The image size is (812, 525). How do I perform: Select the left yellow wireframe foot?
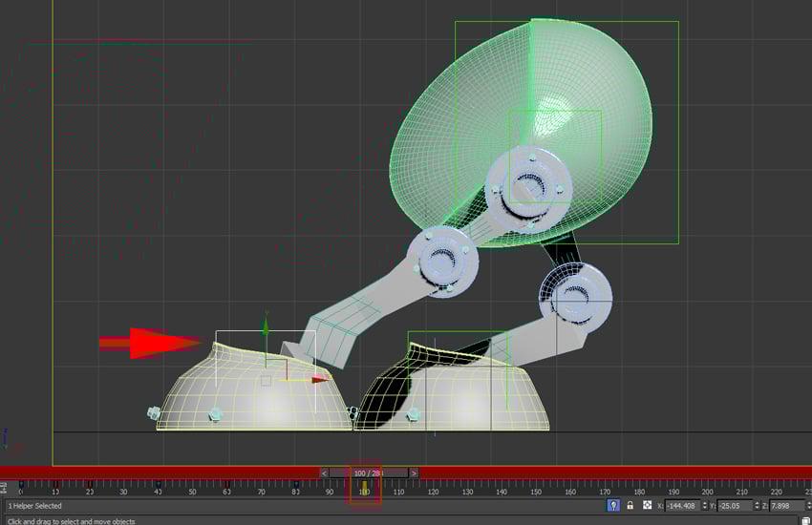254,398
